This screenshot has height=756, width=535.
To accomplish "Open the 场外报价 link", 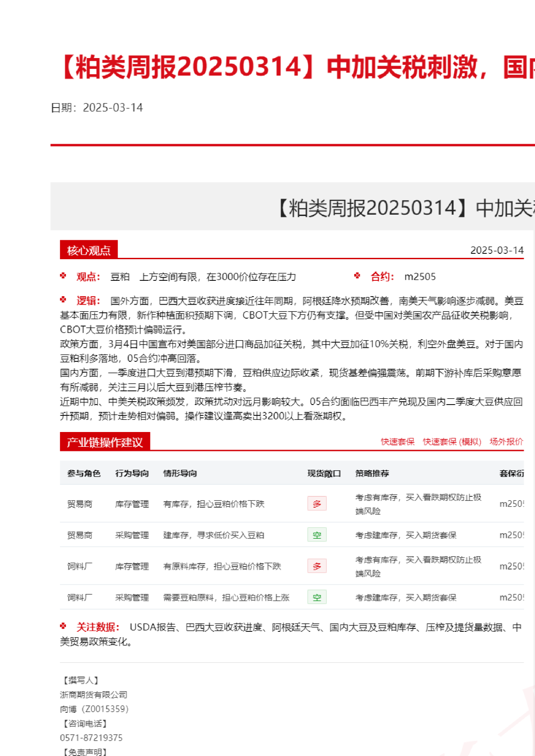I will click(x=506, y=441).
